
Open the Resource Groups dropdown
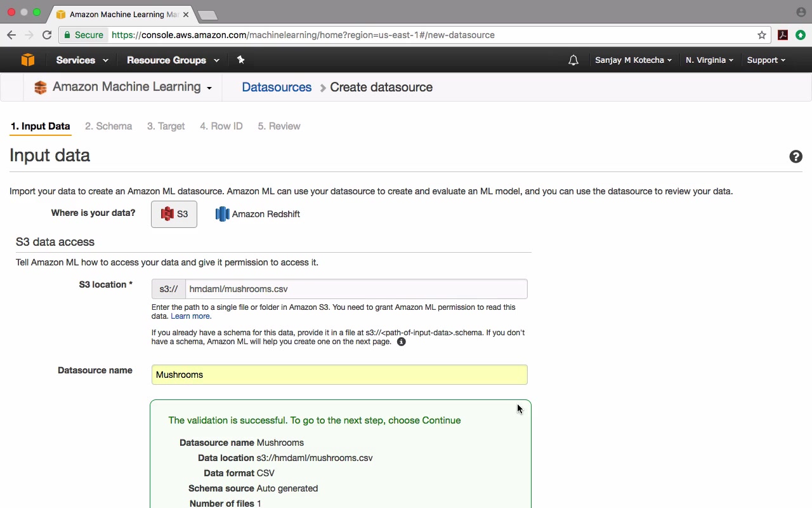point(173,60)
